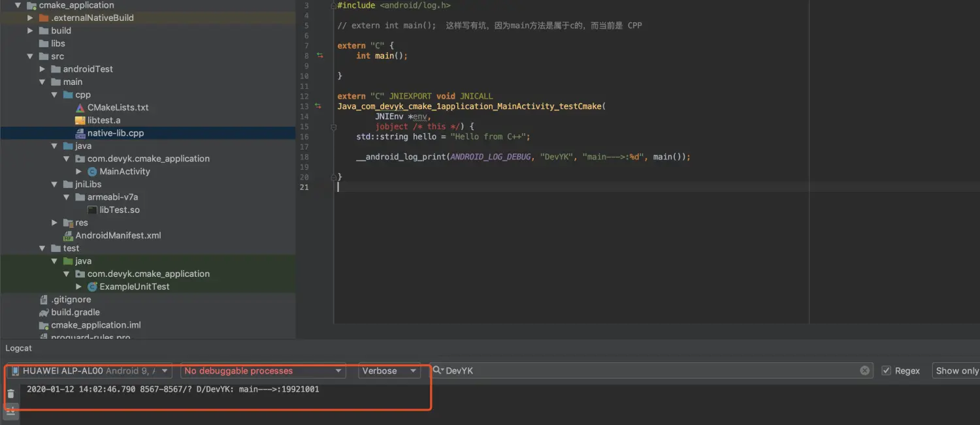Select CMakeLists.txt in the project tree
980x425 pixels.
click(118, 108)
